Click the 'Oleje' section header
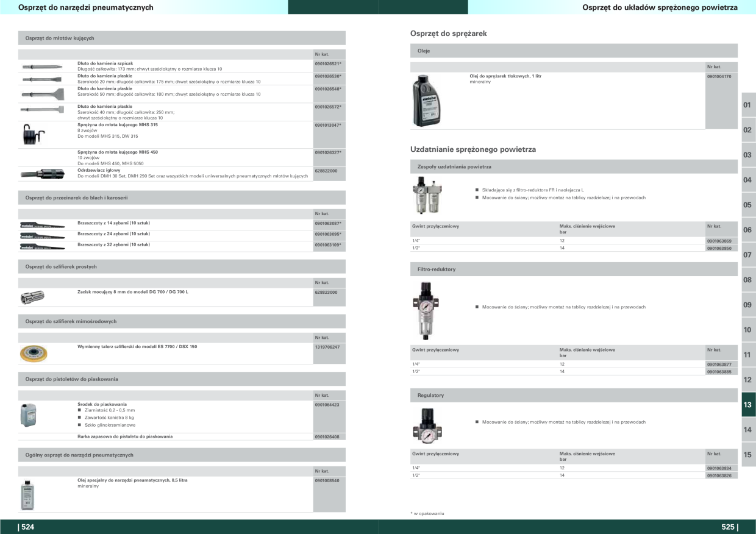The height and width of the screenshot is (534, 756). 574,51
